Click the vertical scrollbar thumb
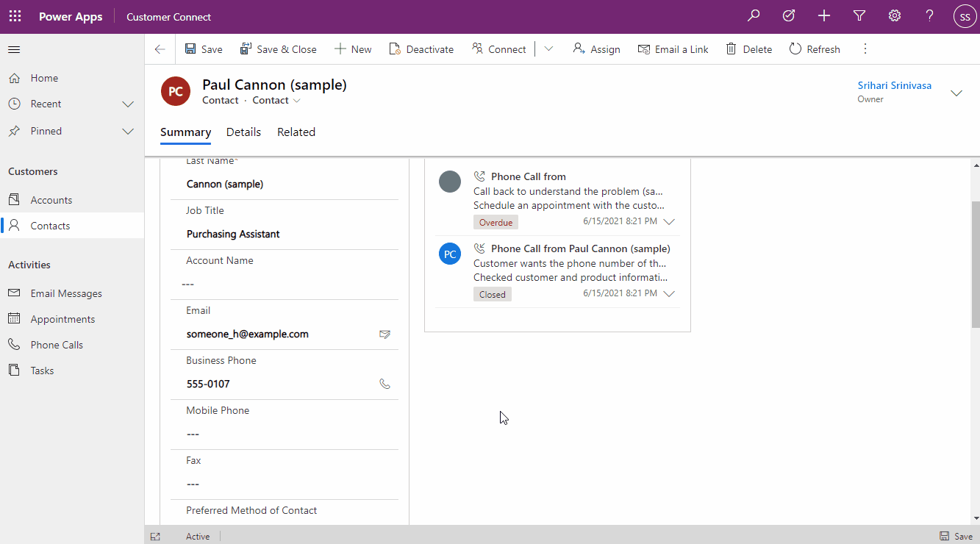 975,265
